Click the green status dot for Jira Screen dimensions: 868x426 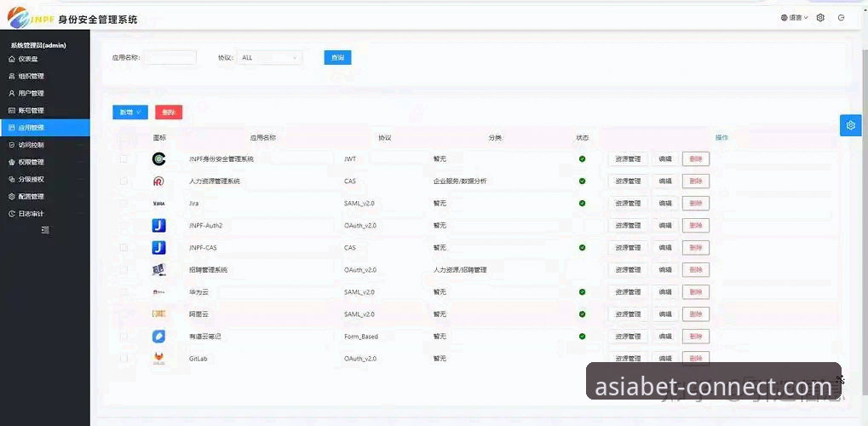coord(582,204)
